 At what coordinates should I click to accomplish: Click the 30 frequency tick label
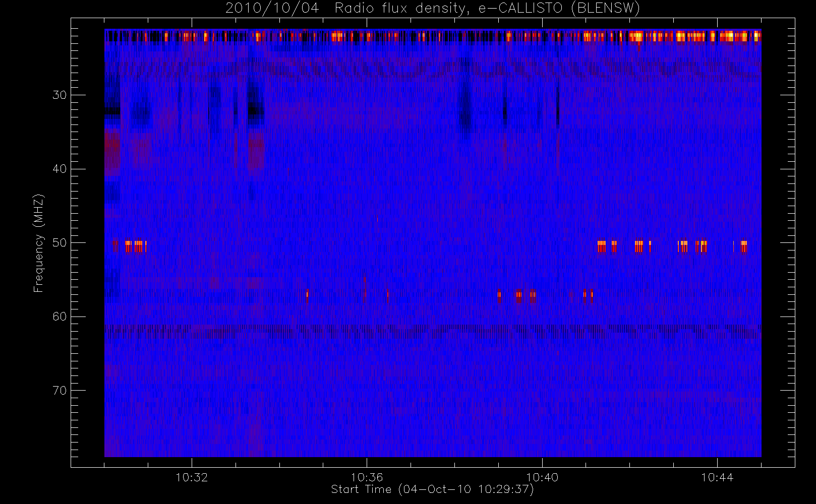click(60, 95)
